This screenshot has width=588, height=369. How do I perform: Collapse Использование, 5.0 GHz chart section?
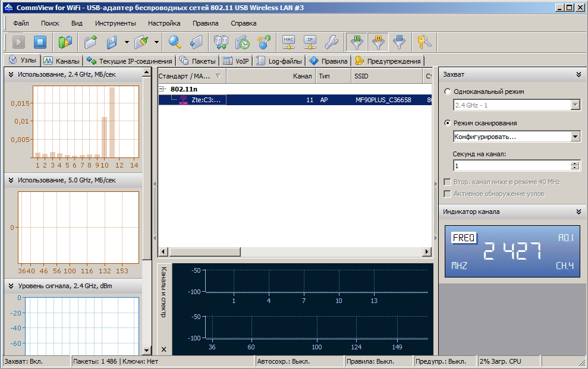click(11, 180)
